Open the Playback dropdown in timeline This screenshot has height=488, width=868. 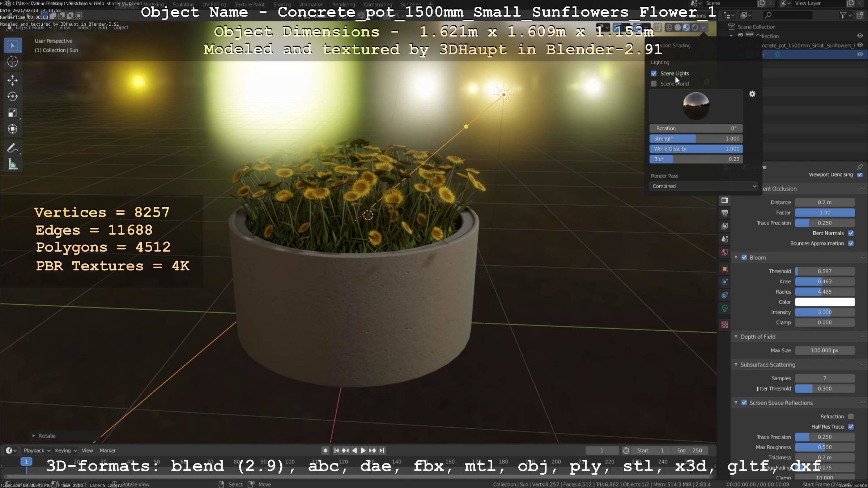(37, 450)
